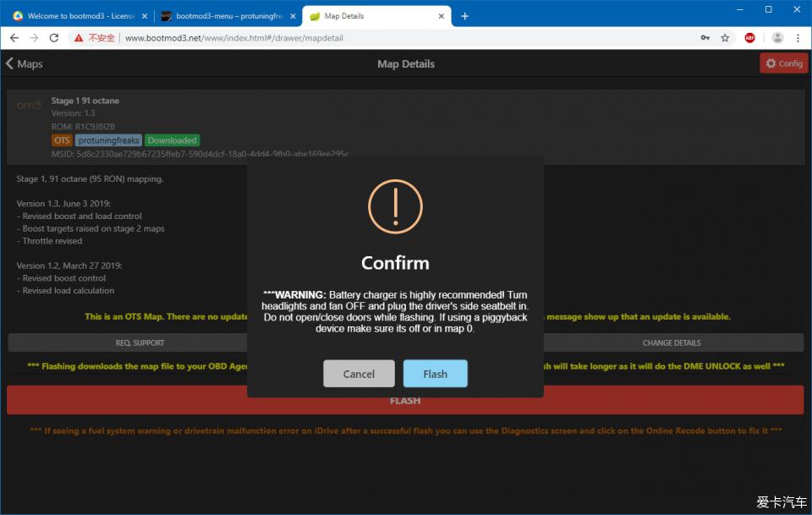The height and width of the screenshot is (515, 812).
Task: Click the bm3 logo thumbnail
Action: (29, 106)
